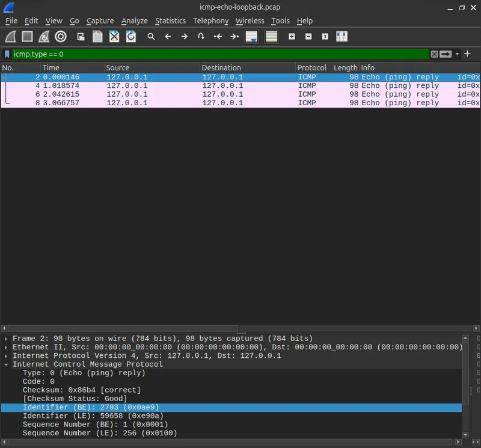481x448 pixels.
Task: Go forward in packet history
Action: pyautogui.click(x=185, y=37)
